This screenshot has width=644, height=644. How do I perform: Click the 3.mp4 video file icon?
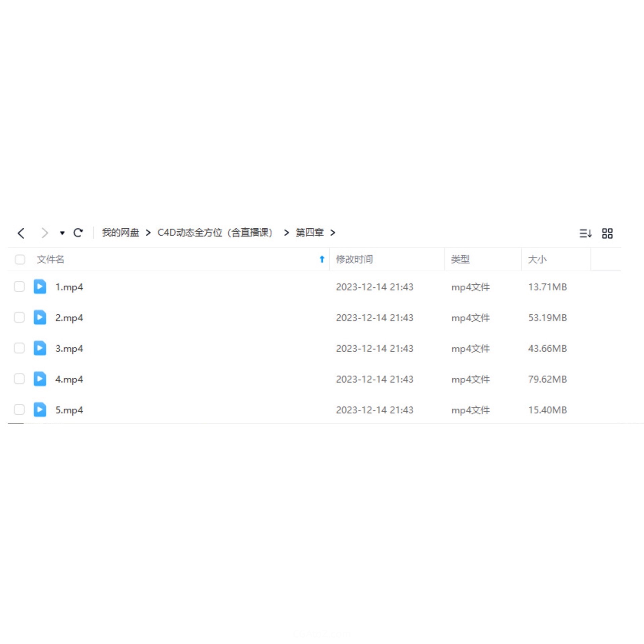point(40,348)
